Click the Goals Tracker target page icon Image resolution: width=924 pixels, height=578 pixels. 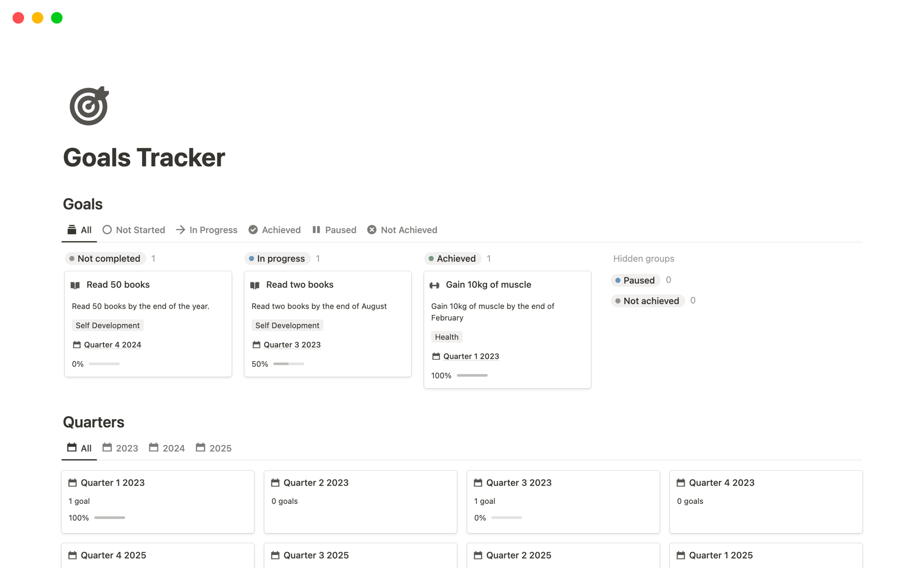click(x=89, y=106)
